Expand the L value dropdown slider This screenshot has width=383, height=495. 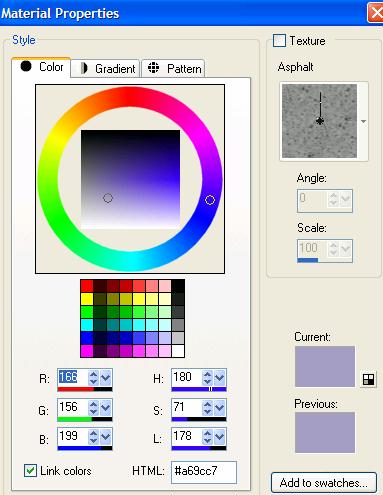(x=220, y=437)
